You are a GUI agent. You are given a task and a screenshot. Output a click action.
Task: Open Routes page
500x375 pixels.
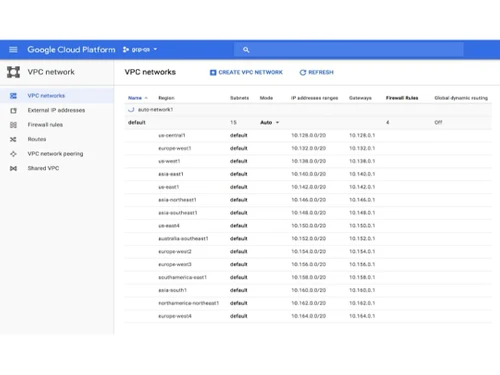click(x=37, y=139)
